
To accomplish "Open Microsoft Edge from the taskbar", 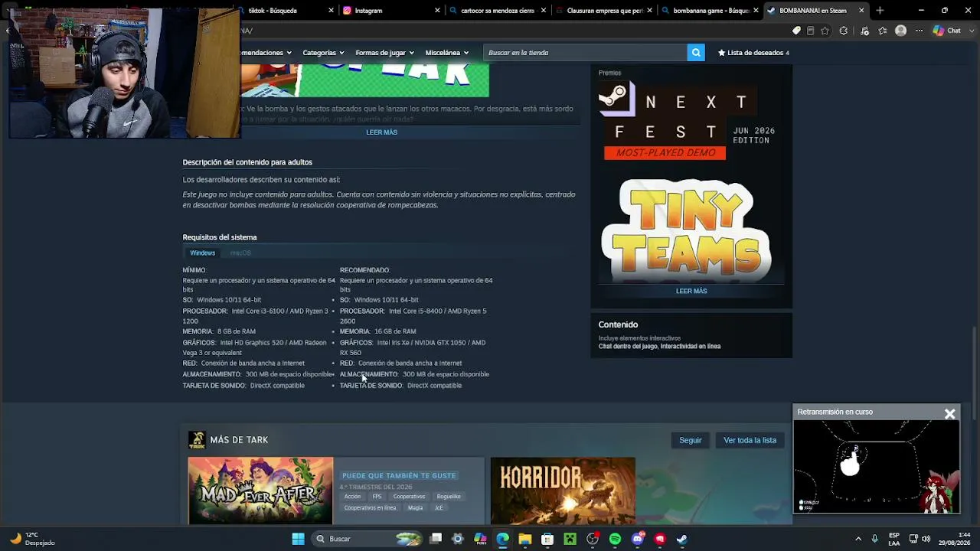I will [x=502, y=539].
